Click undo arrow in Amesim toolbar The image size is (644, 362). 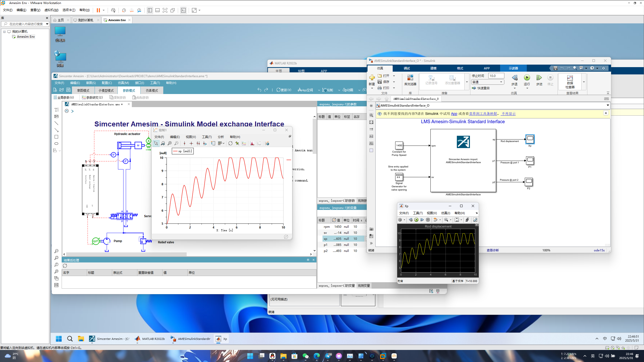coord(259,90)
